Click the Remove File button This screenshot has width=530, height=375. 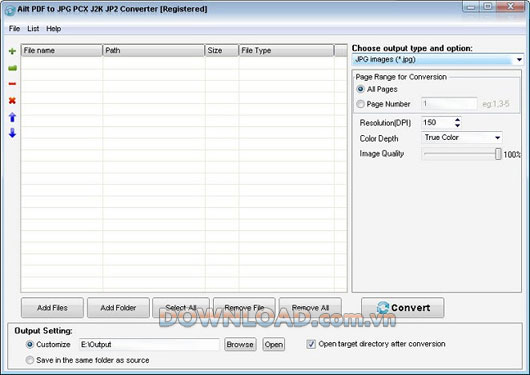(244, 308)
